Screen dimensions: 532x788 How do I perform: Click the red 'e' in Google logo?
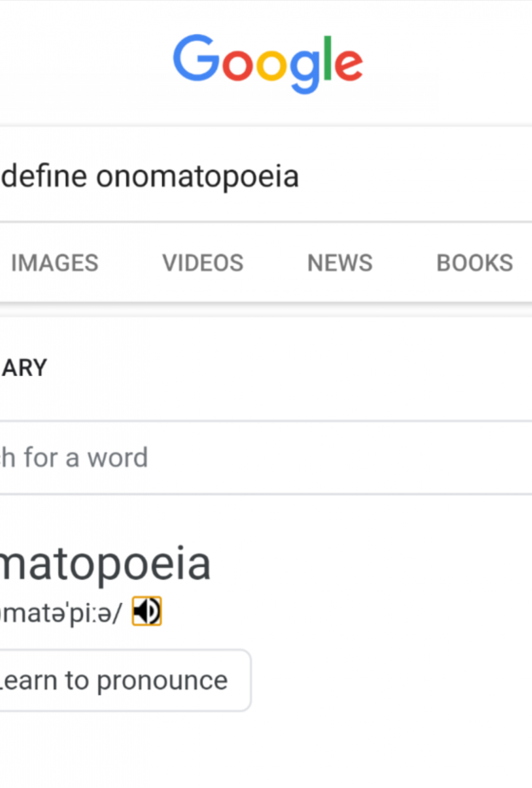tap(347, 66)
